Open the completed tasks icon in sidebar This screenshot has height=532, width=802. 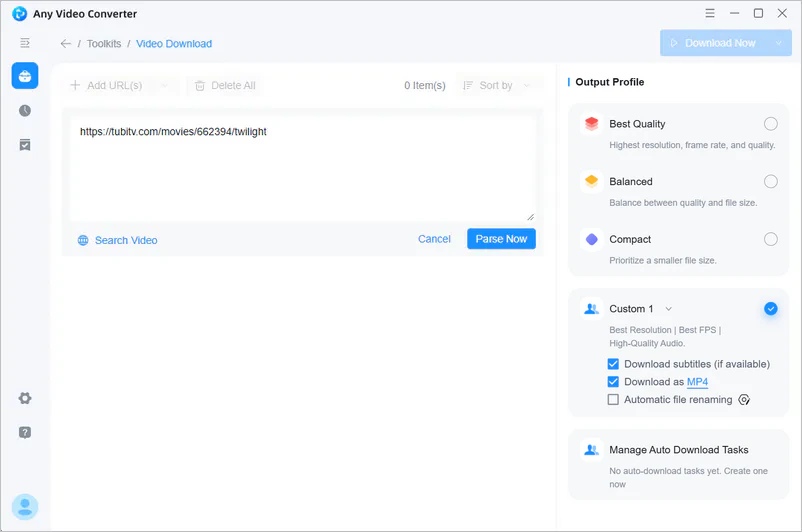pos(25,145)
